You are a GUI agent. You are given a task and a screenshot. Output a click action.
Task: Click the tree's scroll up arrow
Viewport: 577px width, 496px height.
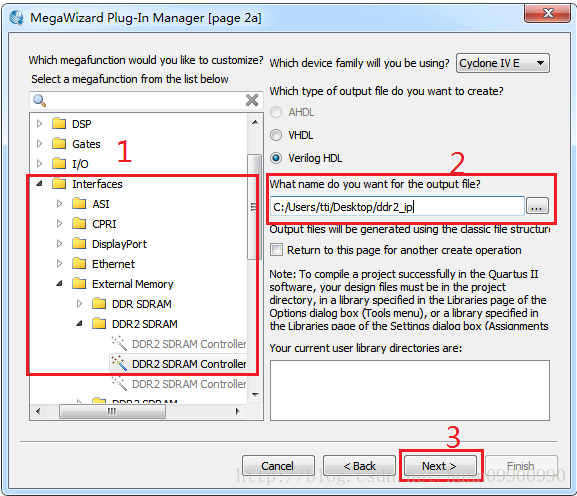[x=255, y=122]
